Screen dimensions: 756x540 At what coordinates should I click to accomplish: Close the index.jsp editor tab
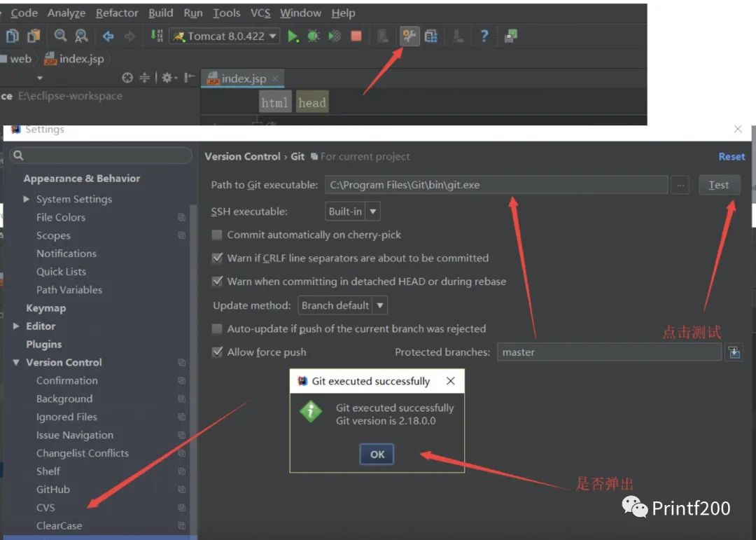[275, 78]
